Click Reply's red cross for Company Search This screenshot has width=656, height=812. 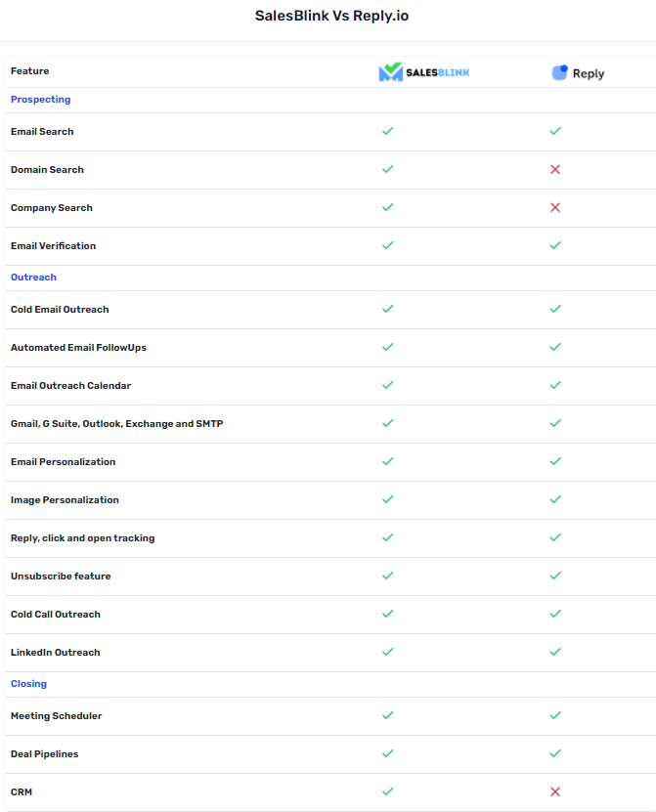tap(555, 208)
